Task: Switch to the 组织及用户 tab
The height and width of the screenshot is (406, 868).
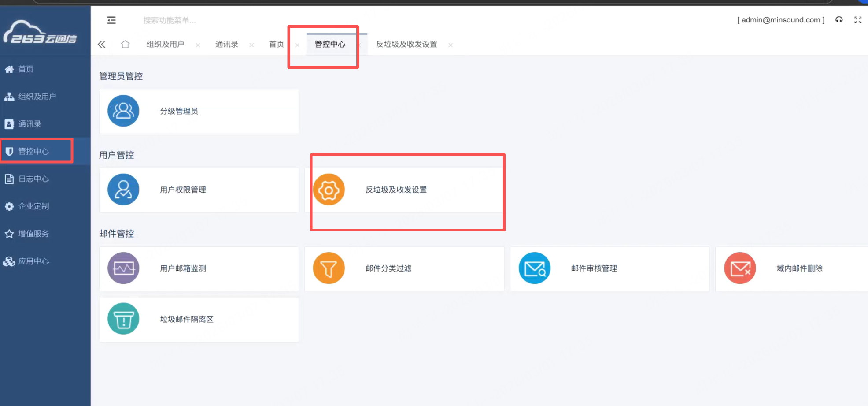Action: [165, 44]
